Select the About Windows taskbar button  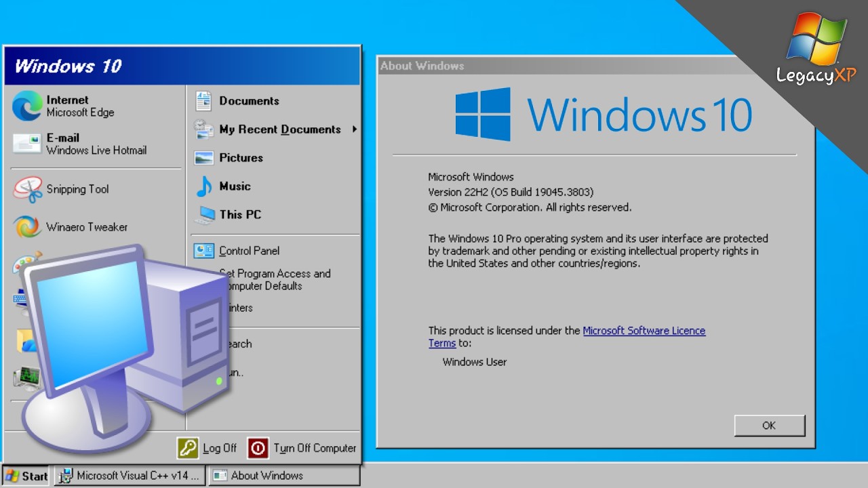click(x=283, y=476)
